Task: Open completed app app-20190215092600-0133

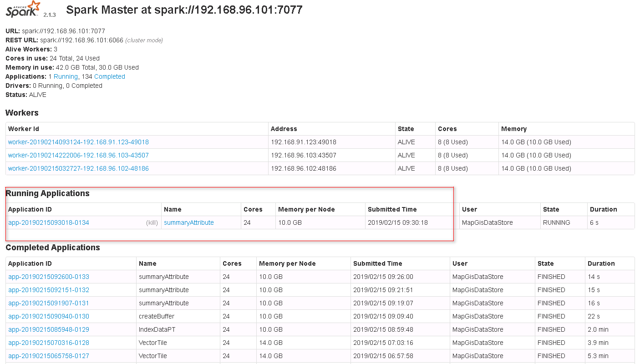Action: 49,277
